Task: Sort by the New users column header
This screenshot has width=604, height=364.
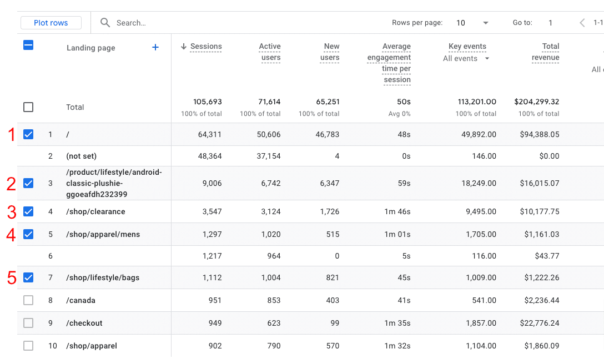Action: [x=330, y=52]
